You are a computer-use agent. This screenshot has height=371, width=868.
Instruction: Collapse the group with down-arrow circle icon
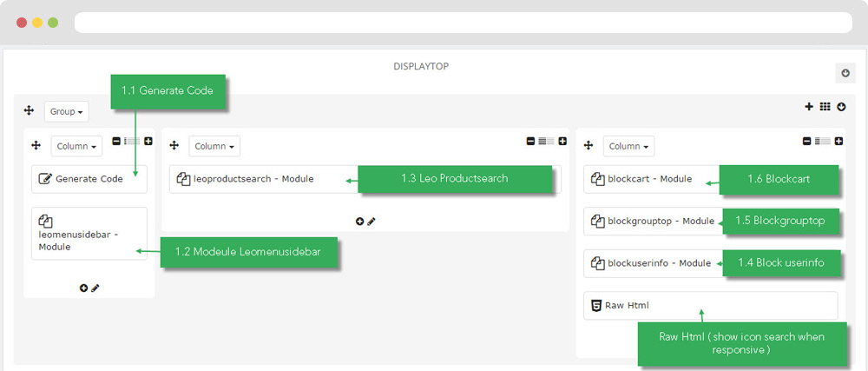(841, 107)
